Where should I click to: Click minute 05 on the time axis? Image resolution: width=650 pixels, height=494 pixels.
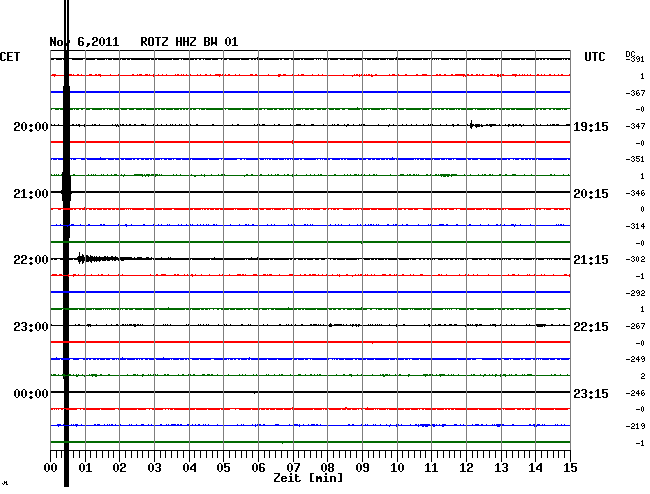tap(223, 467)
